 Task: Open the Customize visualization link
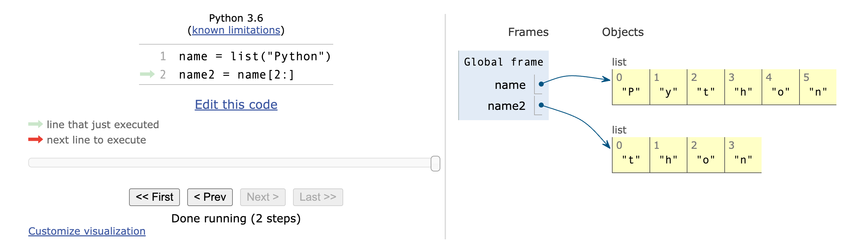click(87, 231)
